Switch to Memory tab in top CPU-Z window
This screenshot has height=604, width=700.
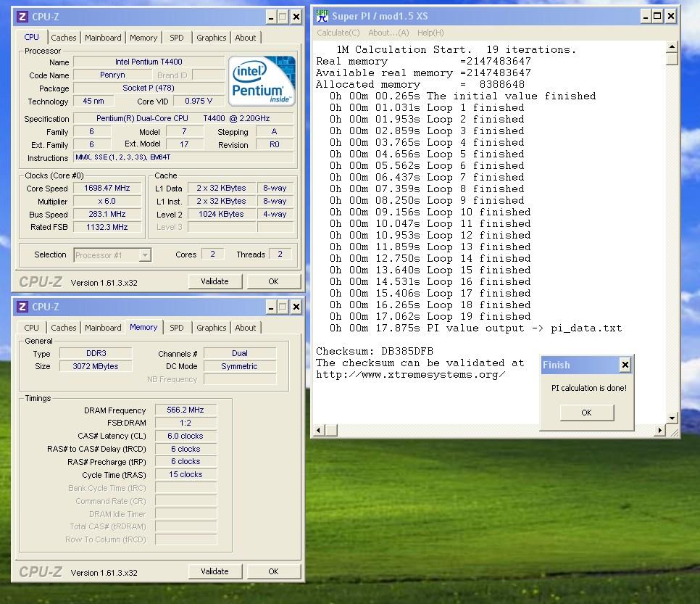pos(143,38)
